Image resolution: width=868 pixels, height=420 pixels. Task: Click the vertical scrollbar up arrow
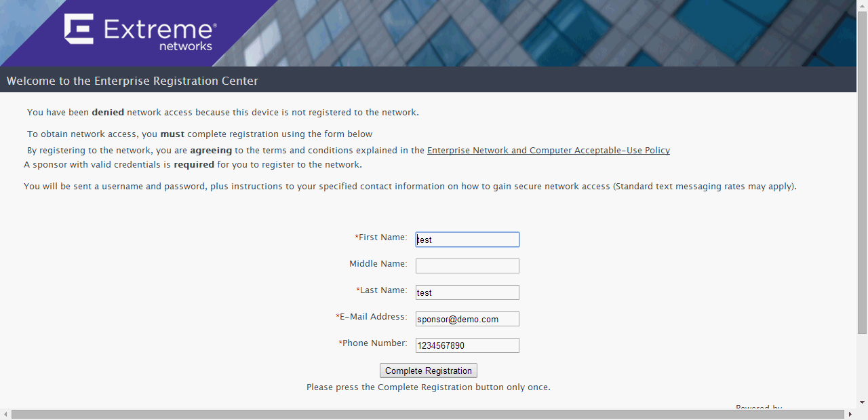click(x=862, y=5)
